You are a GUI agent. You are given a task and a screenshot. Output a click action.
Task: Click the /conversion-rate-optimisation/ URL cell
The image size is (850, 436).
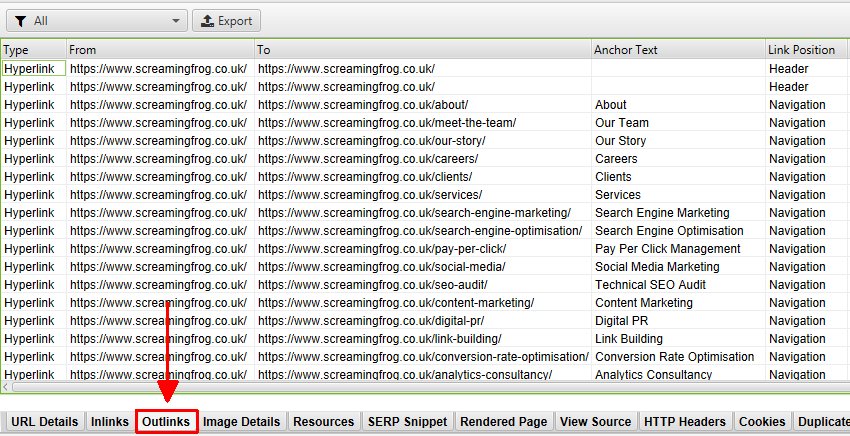pos(423,357)
